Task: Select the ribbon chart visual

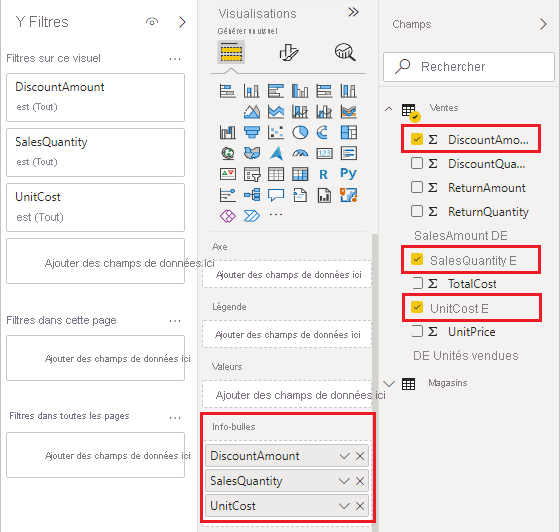Action: click(349, 112)
